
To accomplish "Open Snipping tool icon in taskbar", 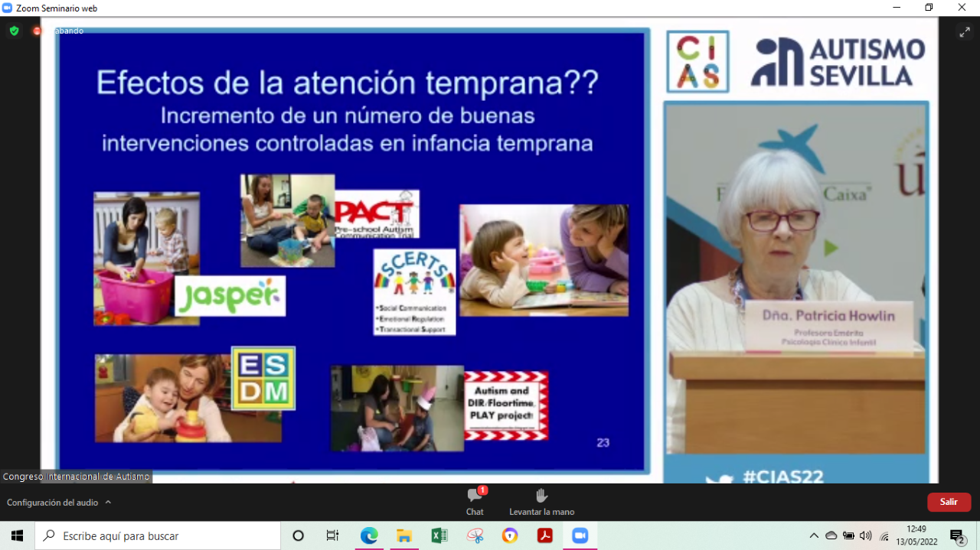I will [x=475, y=535].
